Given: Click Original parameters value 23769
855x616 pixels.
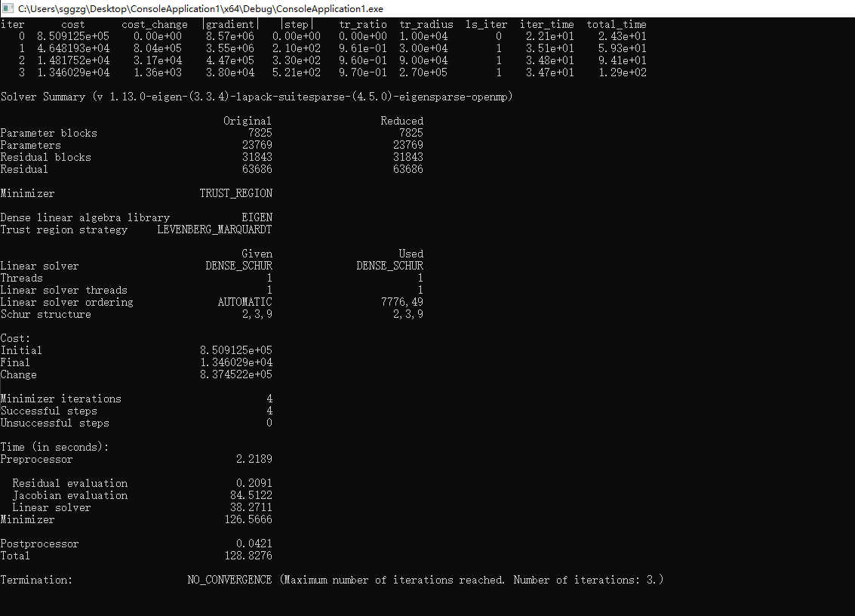Looking at the screenshot, I should [257, 145].
